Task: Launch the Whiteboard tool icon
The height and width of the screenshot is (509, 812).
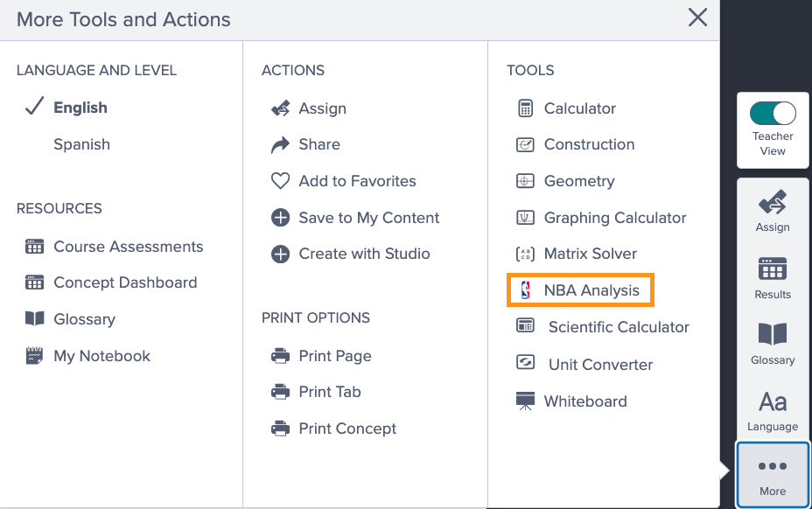Action: 525,401
